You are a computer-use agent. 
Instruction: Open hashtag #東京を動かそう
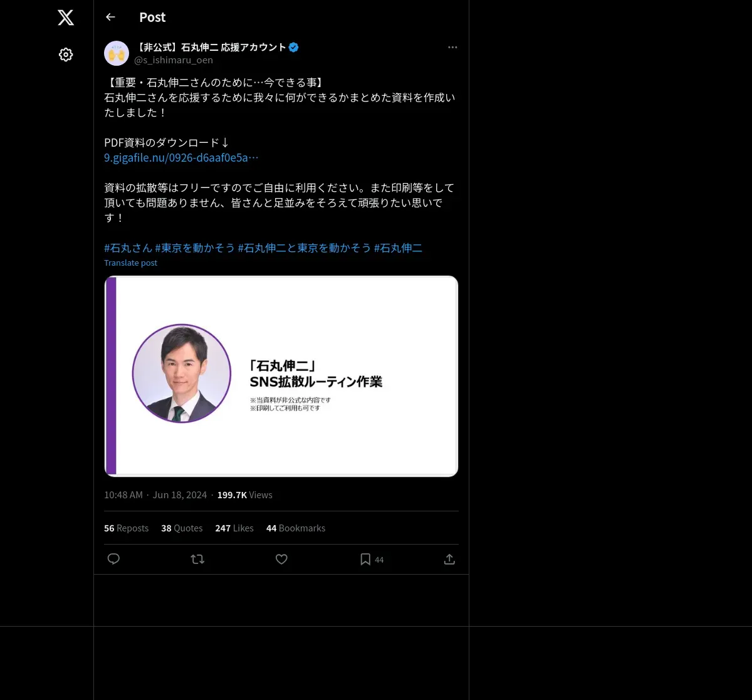[x=195, y=248]
